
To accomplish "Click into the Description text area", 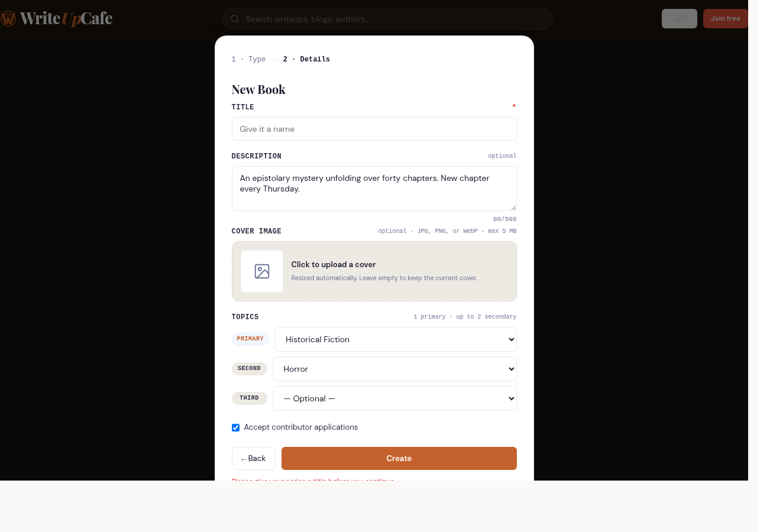I will click(x=374, y=189).
